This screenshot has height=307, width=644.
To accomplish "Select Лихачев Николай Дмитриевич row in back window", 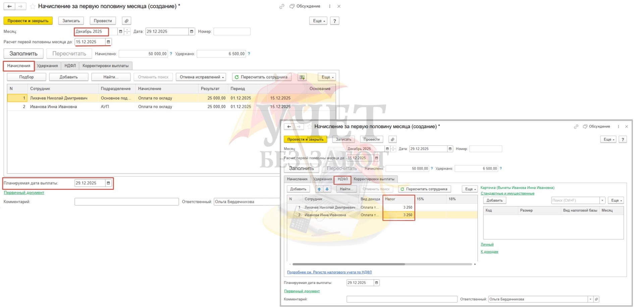I will (x=171, y=98).
